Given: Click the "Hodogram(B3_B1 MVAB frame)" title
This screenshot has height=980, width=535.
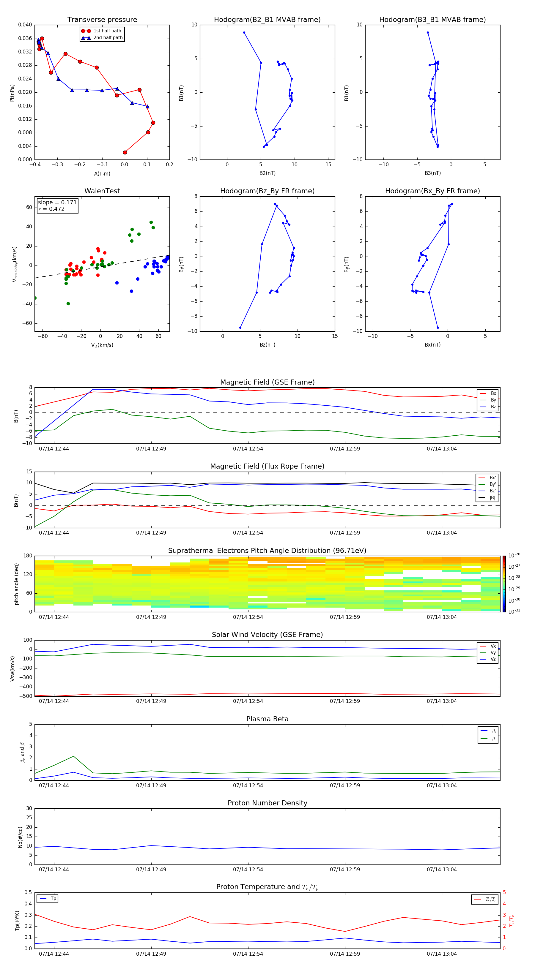Looking at the screenshot, I should 432,20.
